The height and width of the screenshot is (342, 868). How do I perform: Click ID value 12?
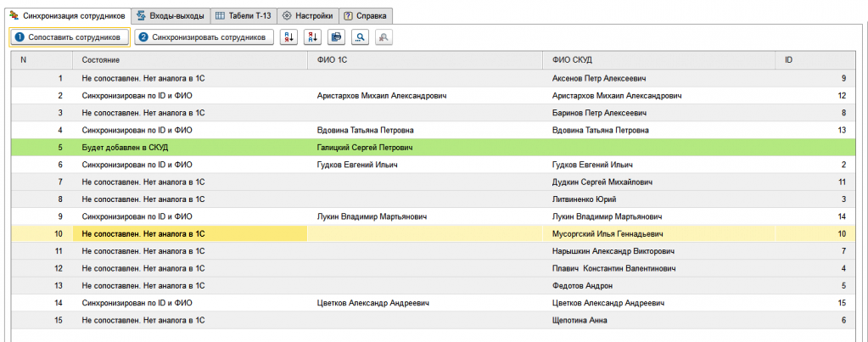click(842, 96)
